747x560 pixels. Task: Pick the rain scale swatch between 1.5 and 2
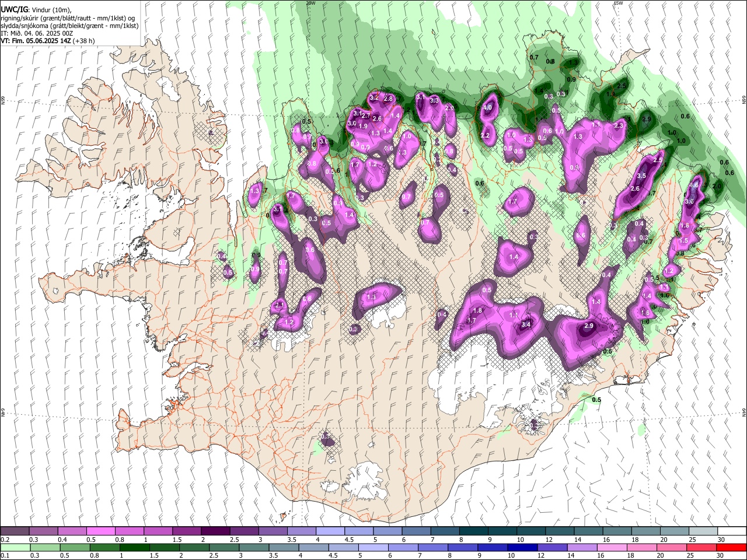click(x=164, y=547)
